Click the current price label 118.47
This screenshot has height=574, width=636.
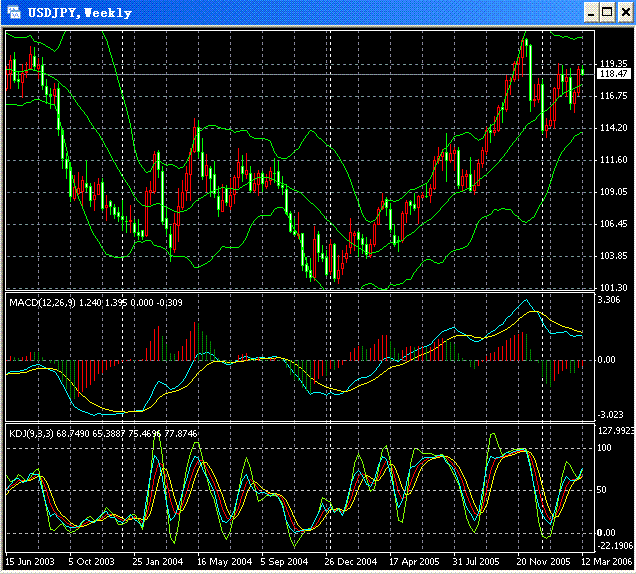613,74
